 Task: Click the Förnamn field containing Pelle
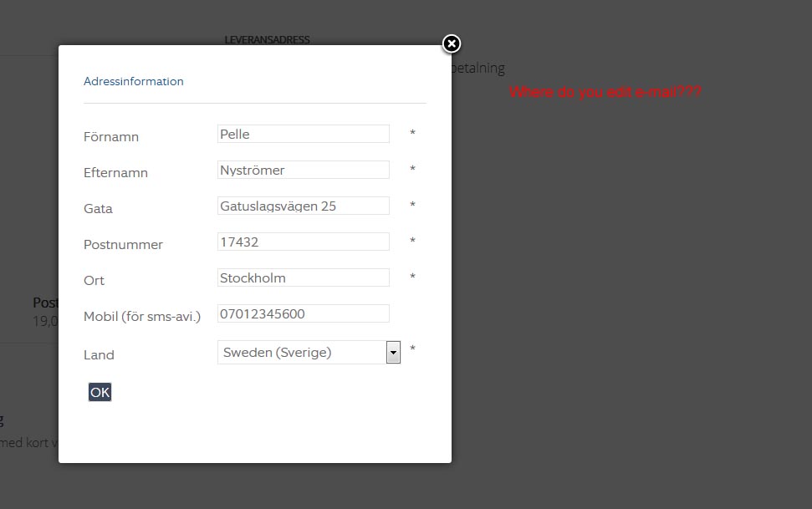pyautogui.click(x=304, y=134)
